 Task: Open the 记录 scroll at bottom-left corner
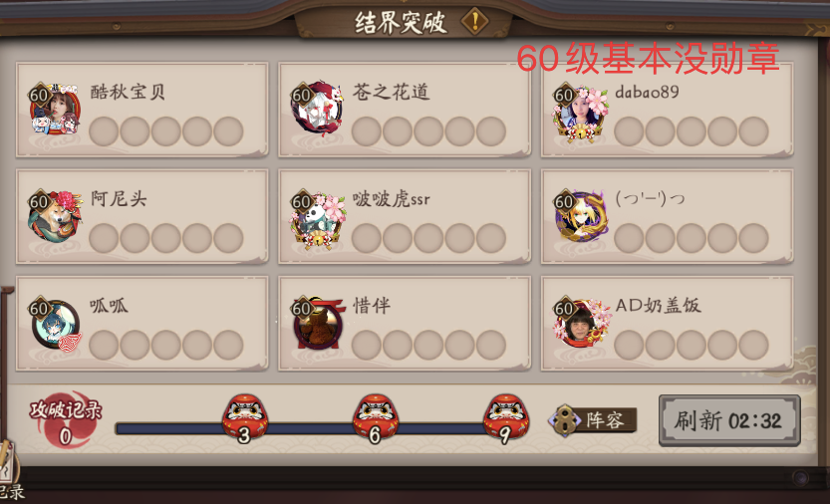coord(10,474)
